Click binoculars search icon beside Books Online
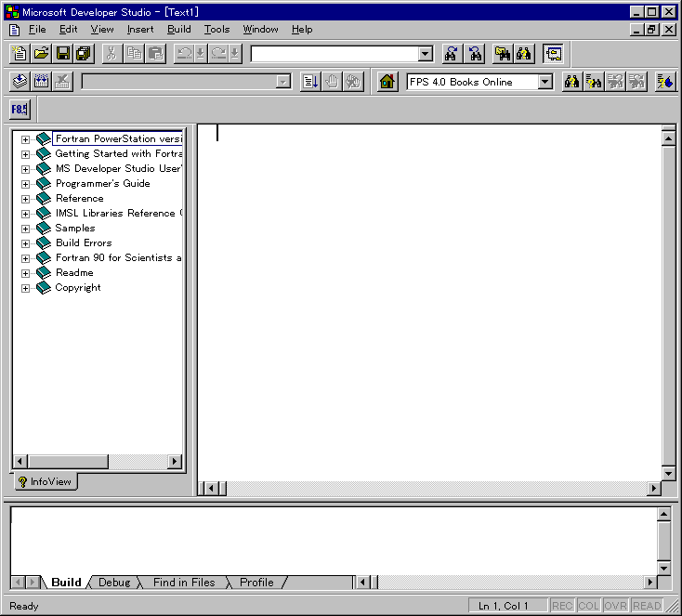The width and height of the screenshot is (682, 616). click(571, 82)
